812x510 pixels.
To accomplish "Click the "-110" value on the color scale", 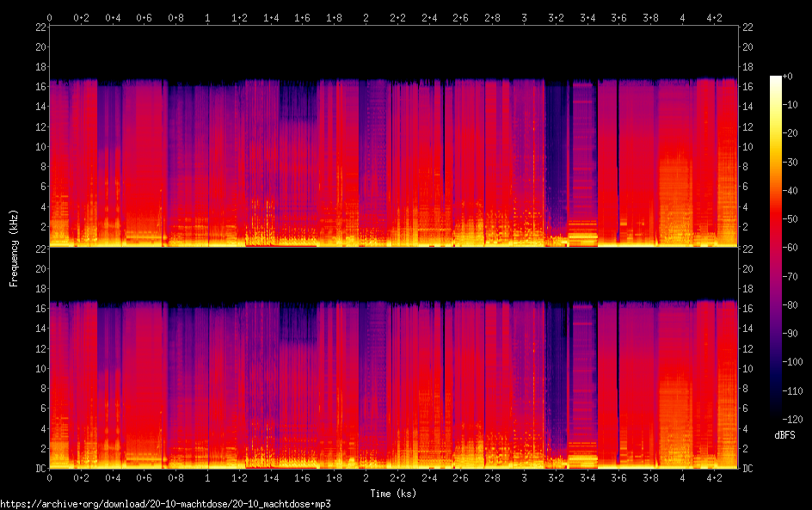I will pos(793,391).
